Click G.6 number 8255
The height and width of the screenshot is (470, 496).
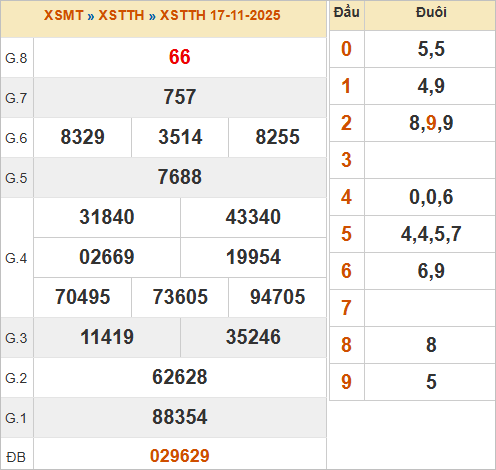[278, 137]
